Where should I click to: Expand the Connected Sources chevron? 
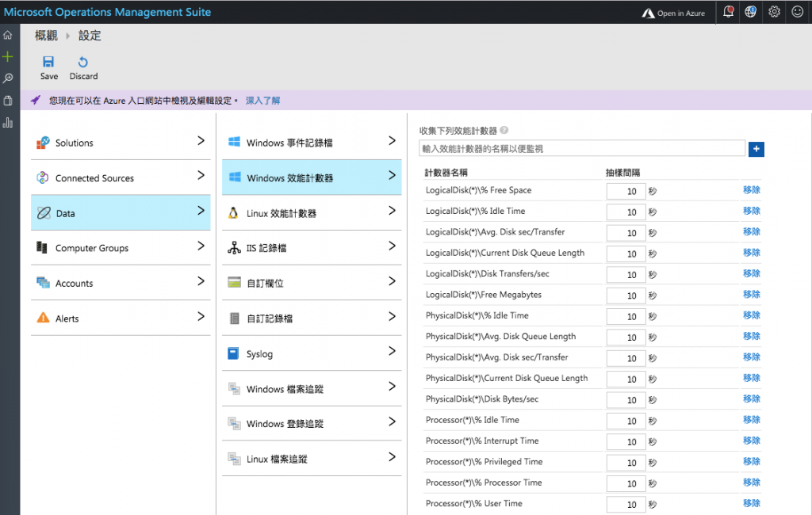(201, 175)
